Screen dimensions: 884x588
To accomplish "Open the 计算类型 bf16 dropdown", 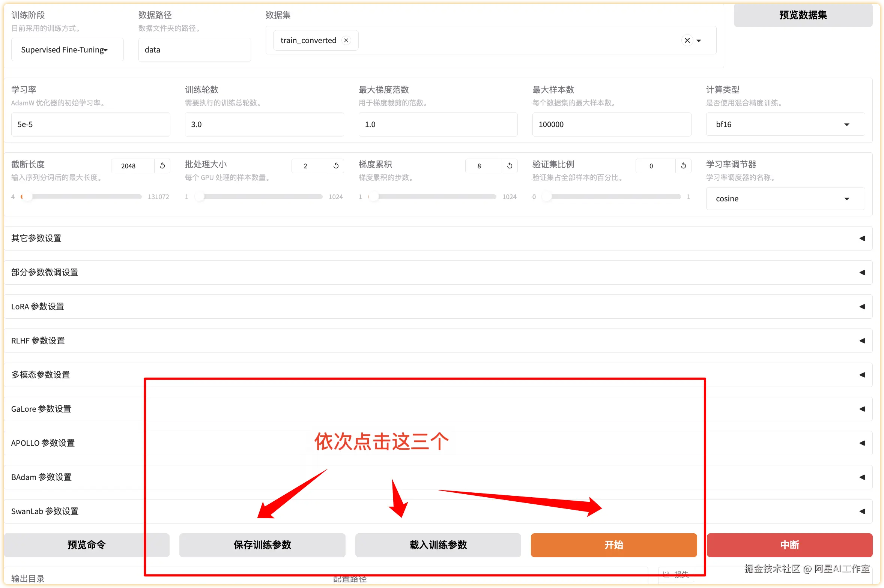I will (847, 124).
